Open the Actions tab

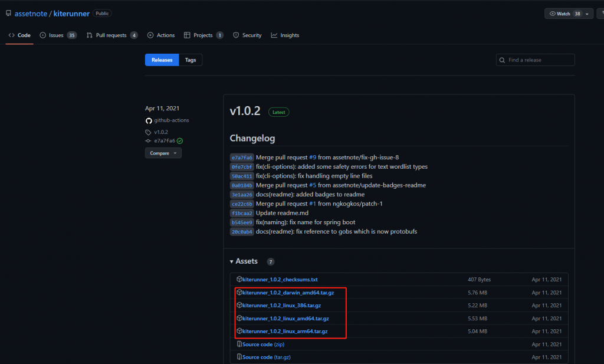coord(161,35)
